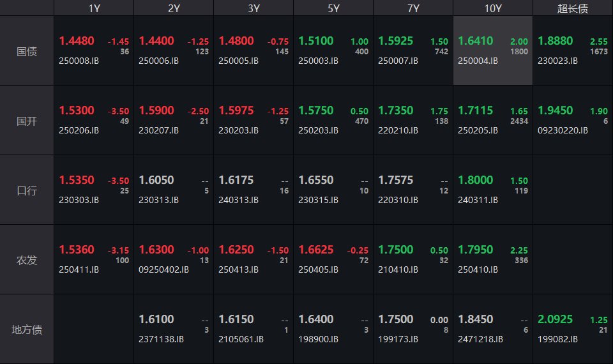Click the 农发 row header

click(x=27, y=260)
